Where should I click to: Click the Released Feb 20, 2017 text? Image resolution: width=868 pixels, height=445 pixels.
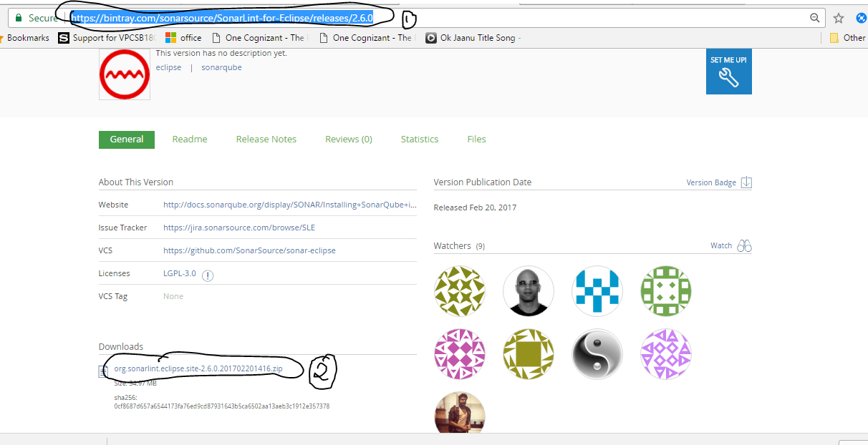pyautogui.click(x=475, y=207)
